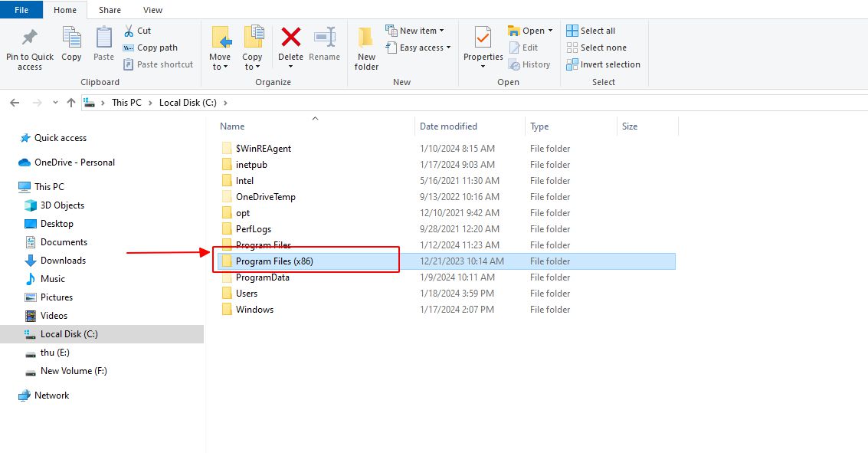The height and width of the screenshot is (453, 868).
Task: Create a New folder
Action: tap(365, 48)
